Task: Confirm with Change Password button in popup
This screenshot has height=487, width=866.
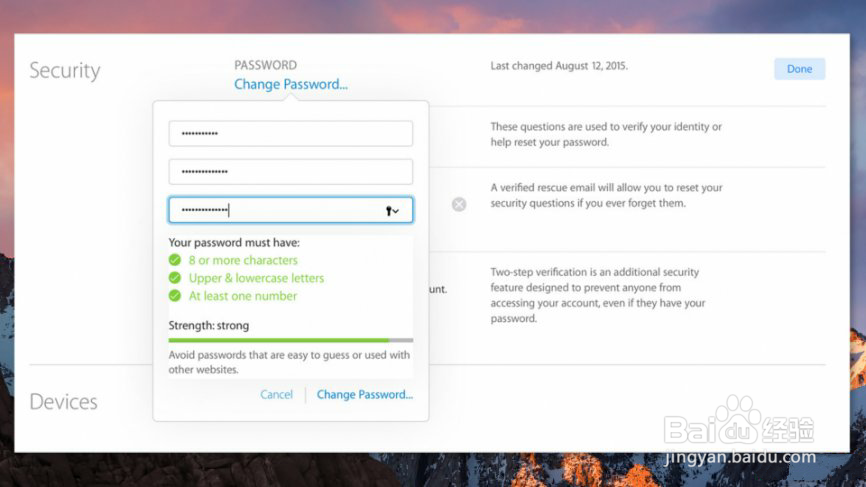Action: point(364,394)
